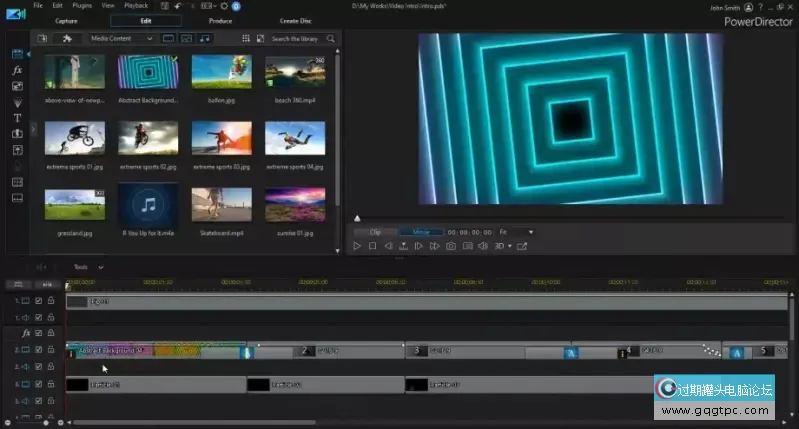Uncheck the fx effect track checkbox
The height and width of the screenshot is (429, 799).
[x=38, y=333]
